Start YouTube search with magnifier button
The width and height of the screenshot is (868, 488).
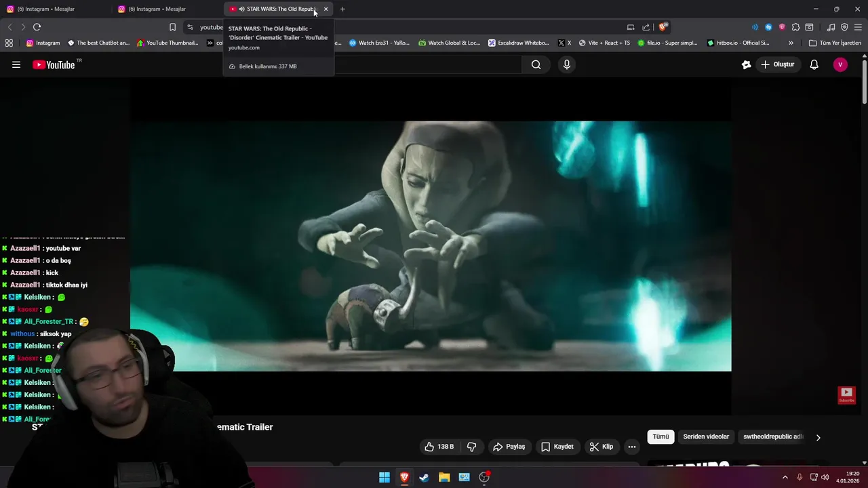(536, 65)
